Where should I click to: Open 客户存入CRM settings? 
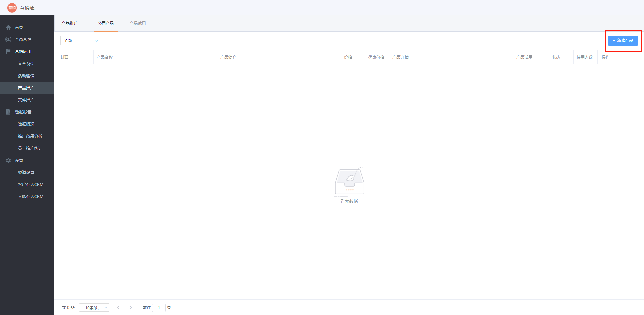(31, 185)
